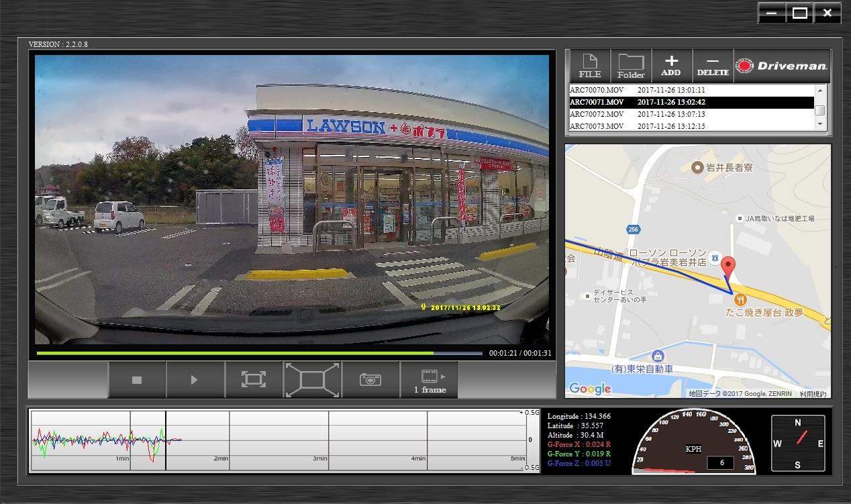Select ARC70070.MOV in the file list
The width and height of the screenshot is (851, 504).
[691, 90]
